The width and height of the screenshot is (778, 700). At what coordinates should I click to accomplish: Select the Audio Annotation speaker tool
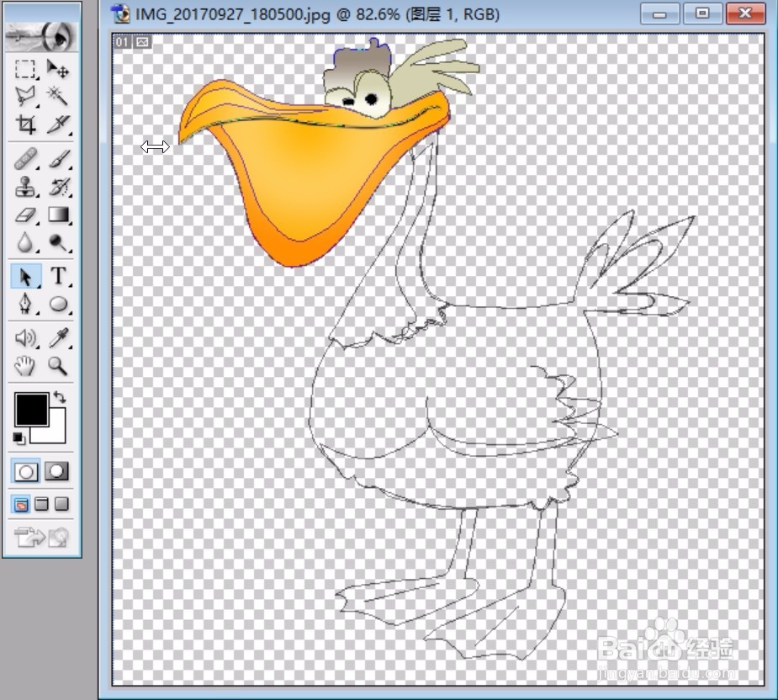25,338
